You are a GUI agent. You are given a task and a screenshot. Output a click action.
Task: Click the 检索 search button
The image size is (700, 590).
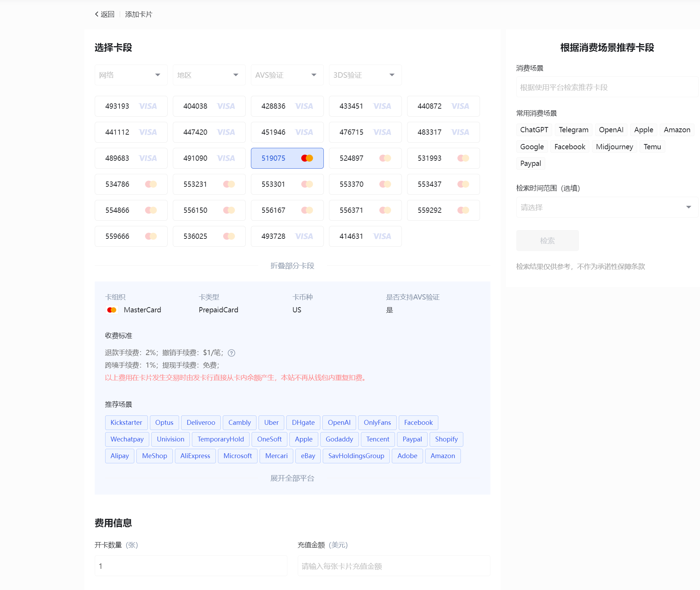pyautogui.click(x=547, y=241)
